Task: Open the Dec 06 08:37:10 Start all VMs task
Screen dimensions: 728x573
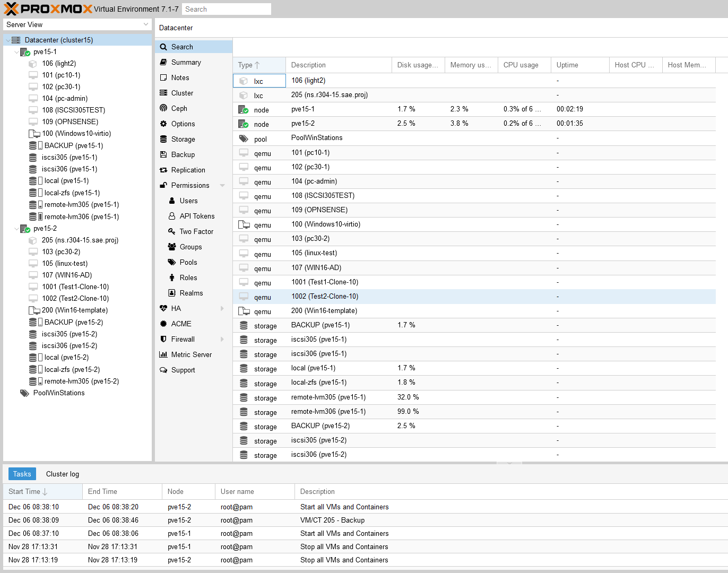Action: pyautogui.click(x=365, y=534)
